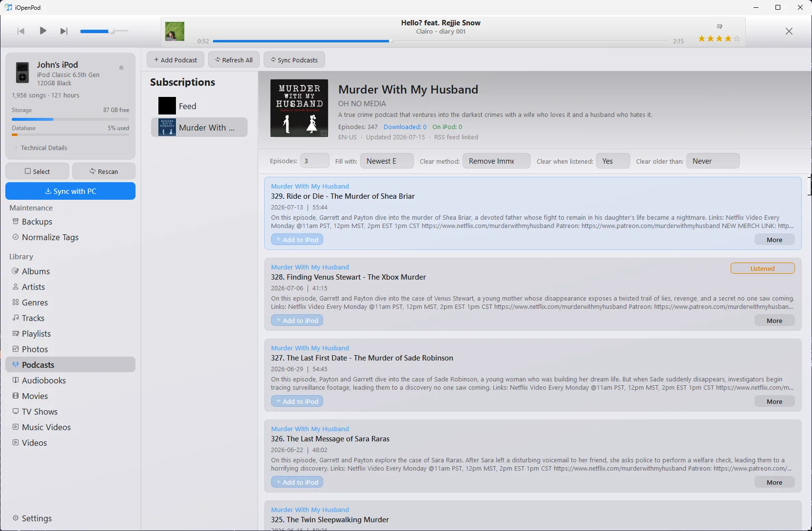Screen dimensions: 812x531
Task: Skip to next track
Action: point(64,31)
